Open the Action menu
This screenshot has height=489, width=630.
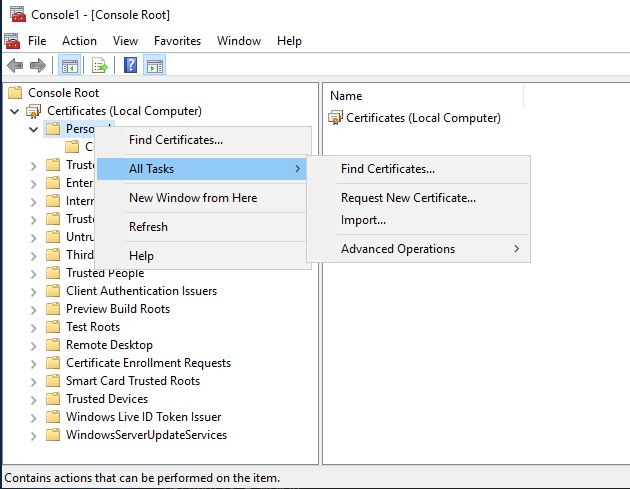pyautogui.click(x=79, y=41)
